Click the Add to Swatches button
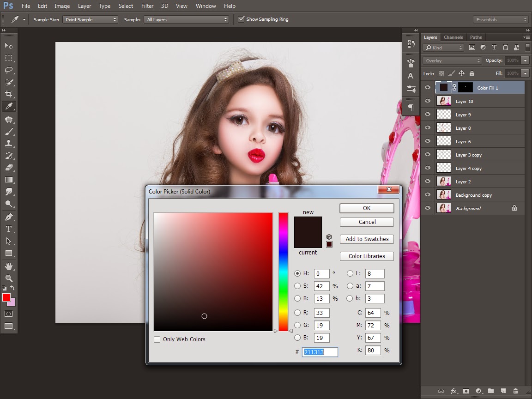 367,239
